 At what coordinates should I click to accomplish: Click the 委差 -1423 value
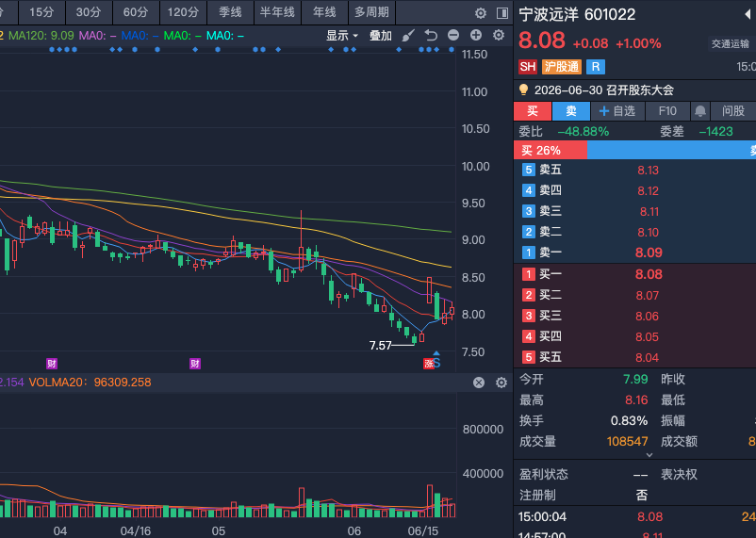(x=716, y=132)
